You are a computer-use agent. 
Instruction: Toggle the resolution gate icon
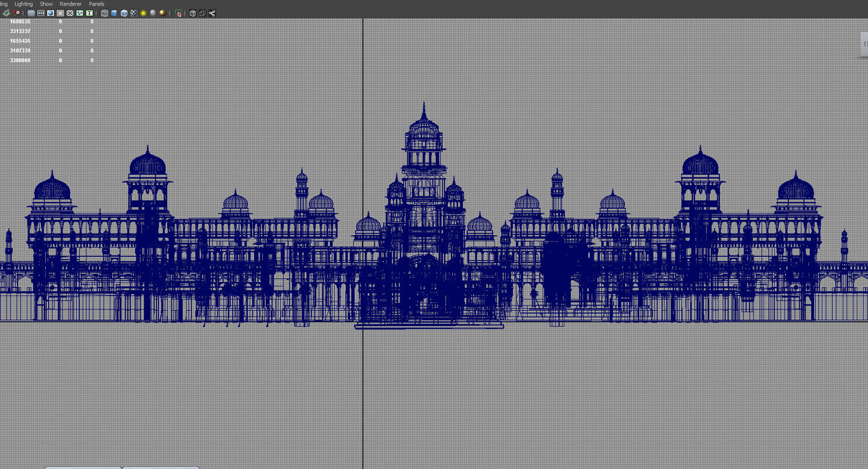50,13
